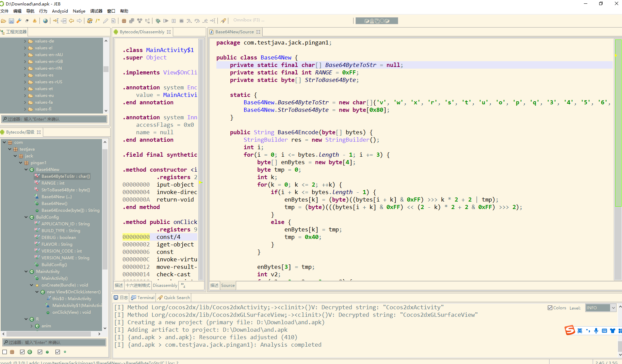Expand the anim node under R
The height and width of the screenshot is (364, 622).
coord(32,326)
